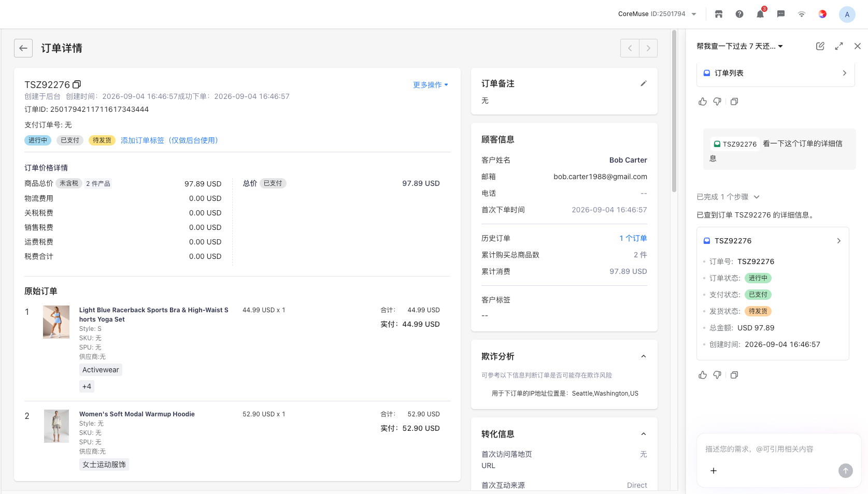Copy the reply below the 订单列表 card
The image size is (868, 494).
[734, 101]
